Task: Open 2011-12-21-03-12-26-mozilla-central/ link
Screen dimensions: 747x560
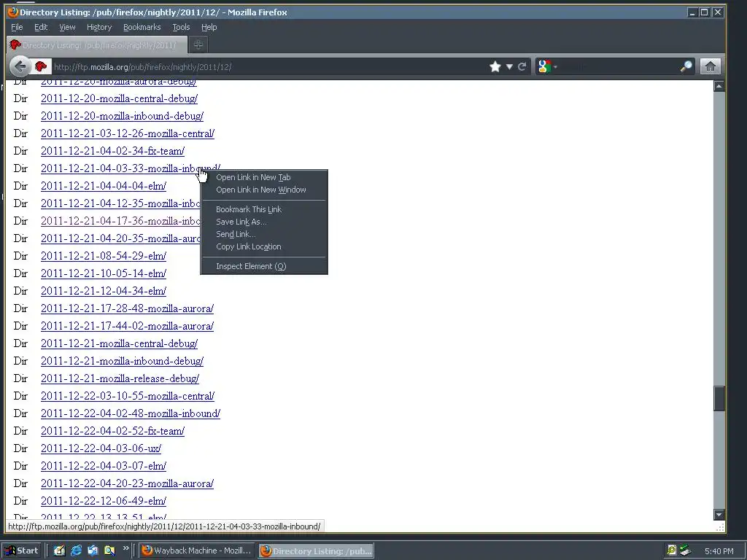Action: tap(127, 134)
